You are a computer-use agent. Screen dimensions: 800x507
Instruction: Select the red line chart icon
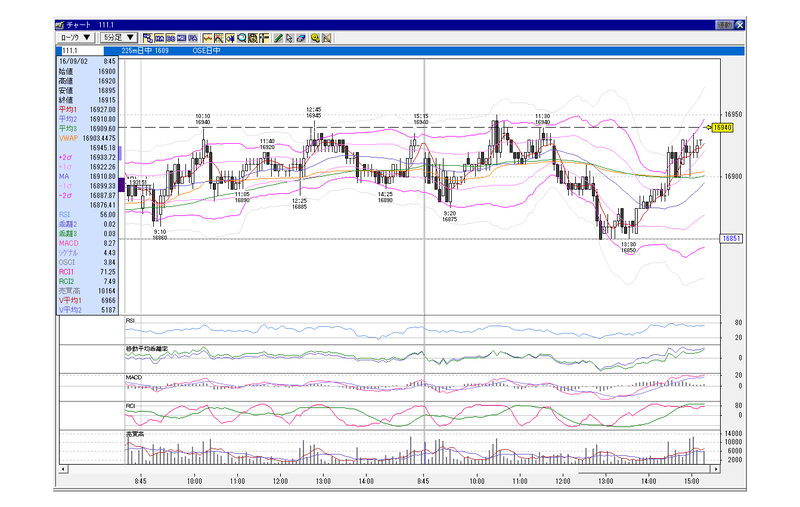pos(208,38)
